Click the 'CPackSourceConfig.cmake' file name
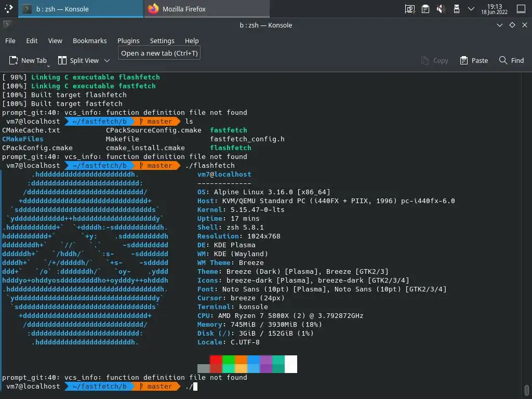This screenshot has height=399, width=532. [153, 130]
